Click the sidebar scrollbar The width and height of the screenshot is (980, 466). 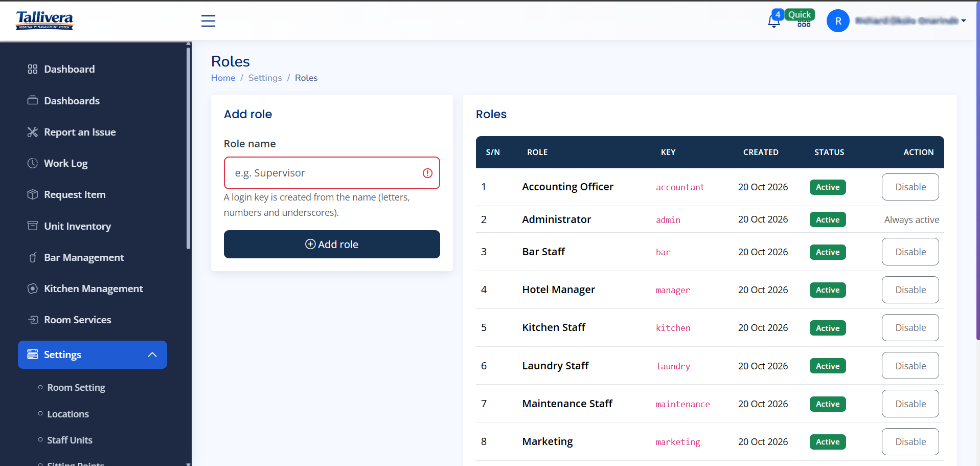click(x=188, y=148)
